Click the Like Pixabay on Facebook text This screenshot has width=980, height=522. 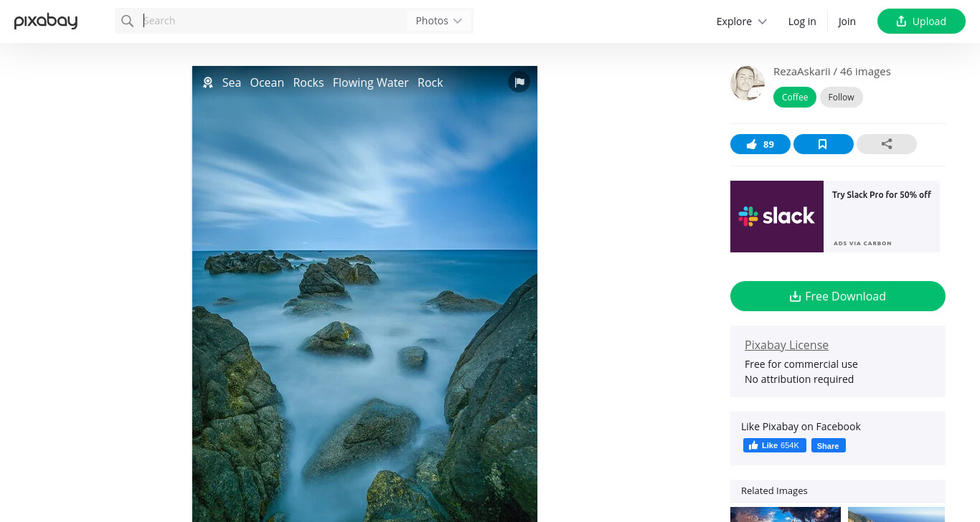(x=801, y=427)
